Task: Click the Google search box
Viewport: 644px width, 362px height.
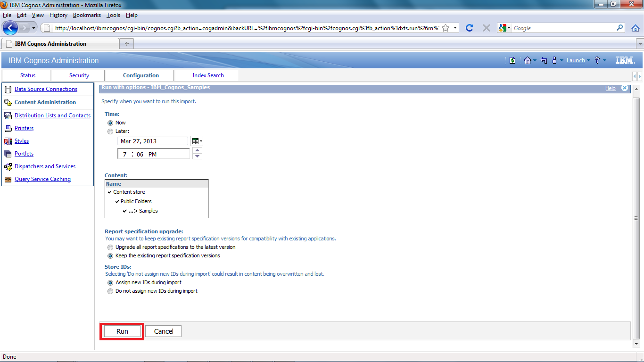Action: tap(564, 28)
